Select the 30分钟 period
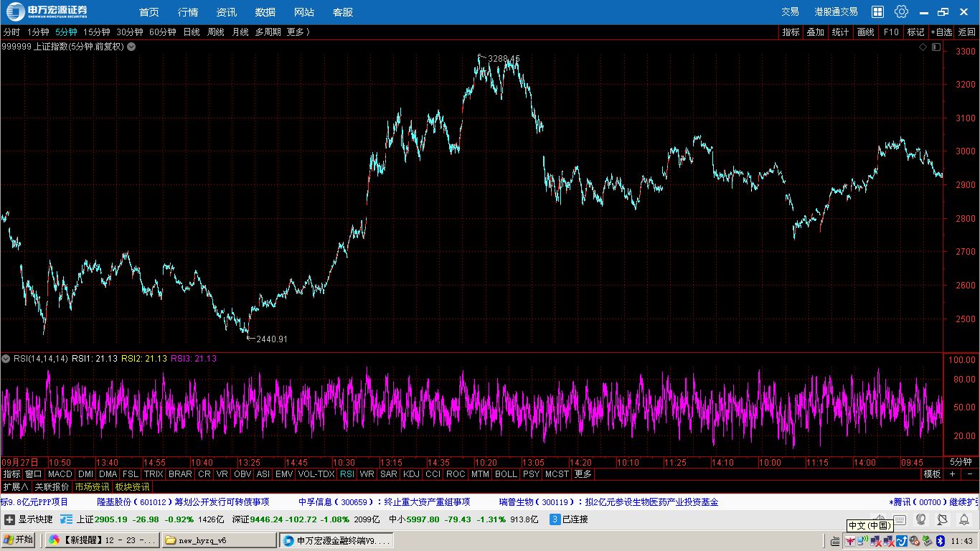 coord(130,32)
